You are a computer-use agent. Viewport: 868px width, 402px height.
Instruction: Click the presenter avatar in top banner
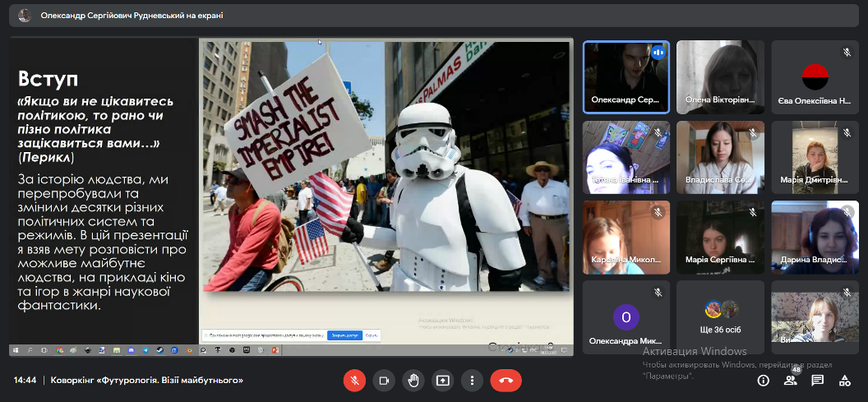point(25,15)
